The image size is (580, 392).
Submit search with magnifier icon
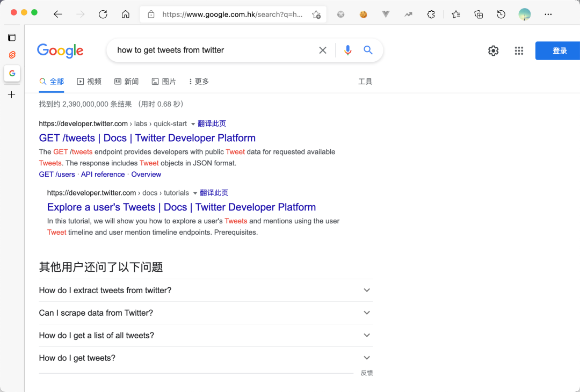point(368,50)
